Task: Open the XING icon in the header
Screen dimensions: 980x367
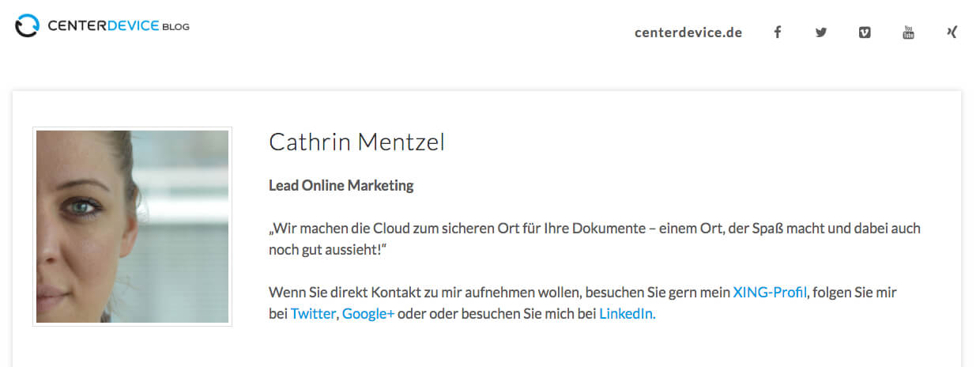Action: coord(952,32)
